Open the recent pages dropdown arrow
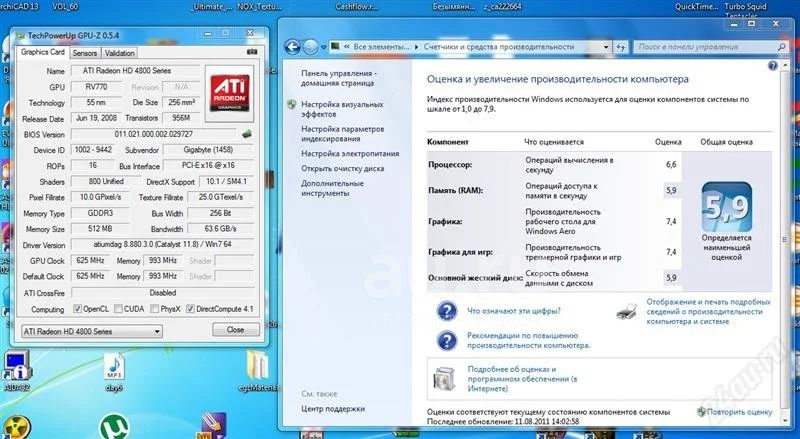The height and width of the screenshot is (439, 800). (x=324, y=47)
